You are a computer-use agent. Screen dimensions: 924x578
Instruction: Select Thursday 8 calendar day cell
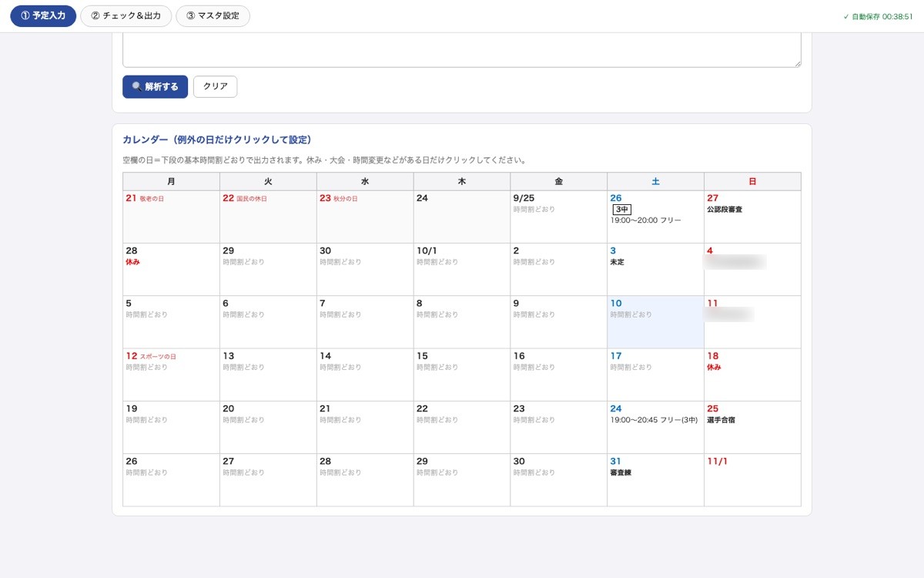point(462,321)
